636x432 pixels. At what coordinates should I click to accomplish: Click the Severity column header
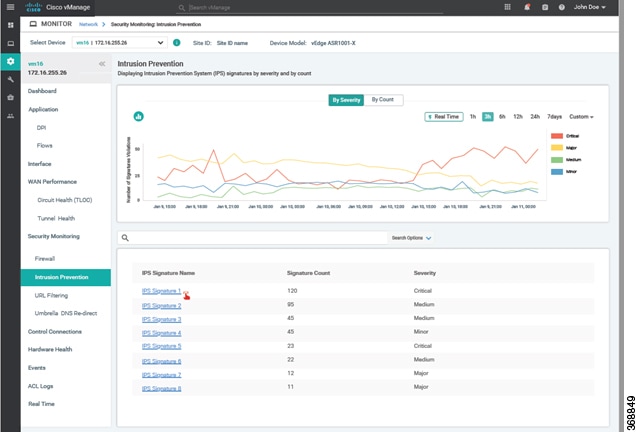click(425, 273)
